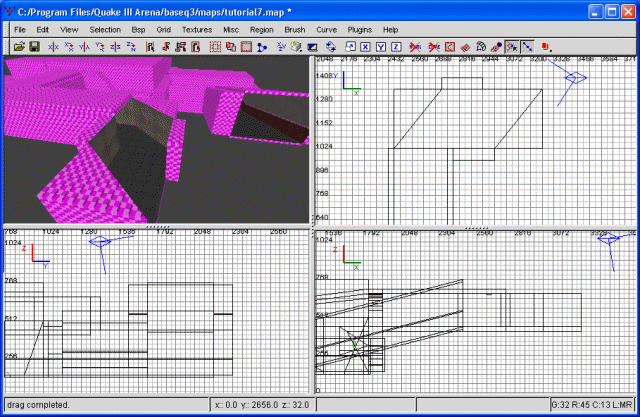Toggle free scaling mode
The image size is (640, 417).
click(350, 47)
